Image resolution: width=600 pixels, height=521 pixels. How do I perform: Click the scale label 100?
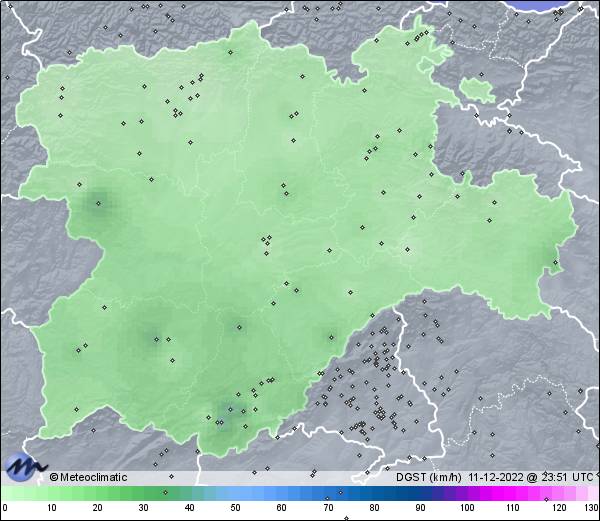click(x=467, y=508)
